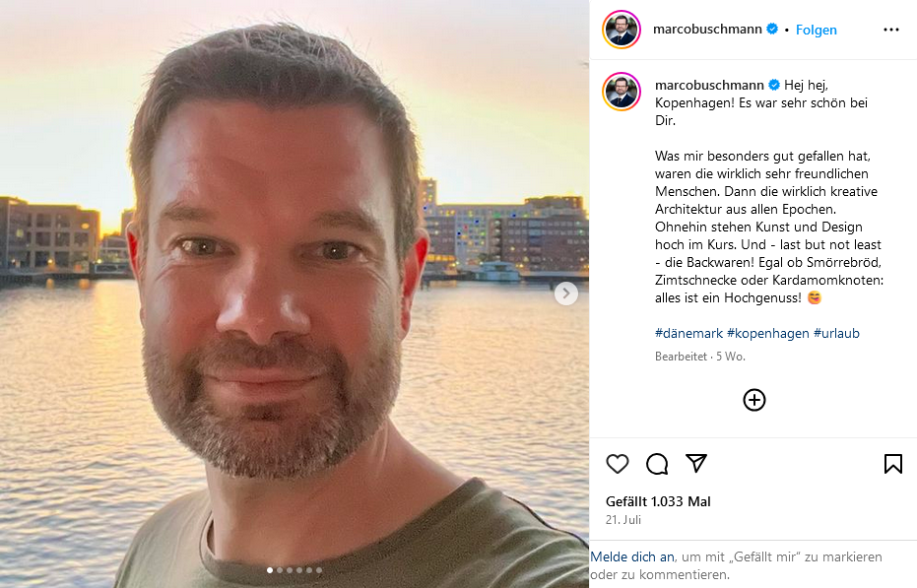917x588 pixels.
Task: Share post using paper plane icon
Action: point(696,463)
